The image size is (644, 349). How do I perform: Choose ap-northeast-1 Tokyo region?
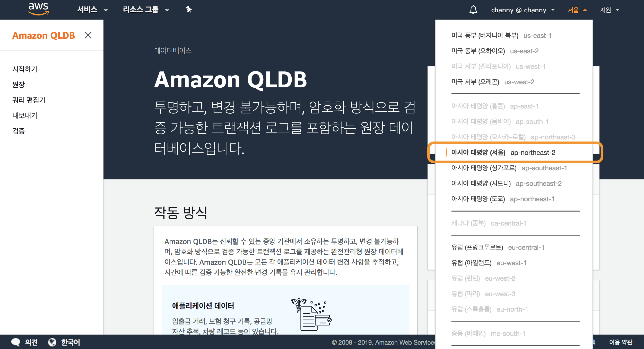coord(502,199)
